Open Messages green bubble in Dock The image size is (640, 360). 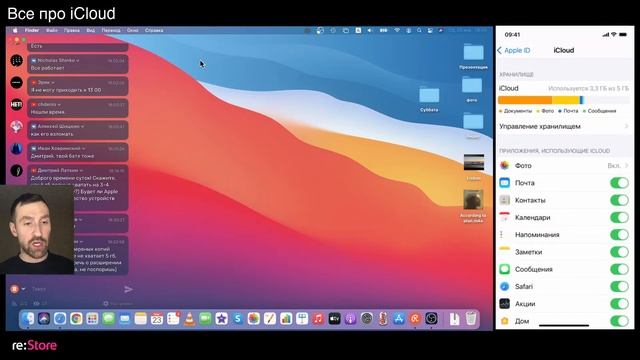click(109, 318)
